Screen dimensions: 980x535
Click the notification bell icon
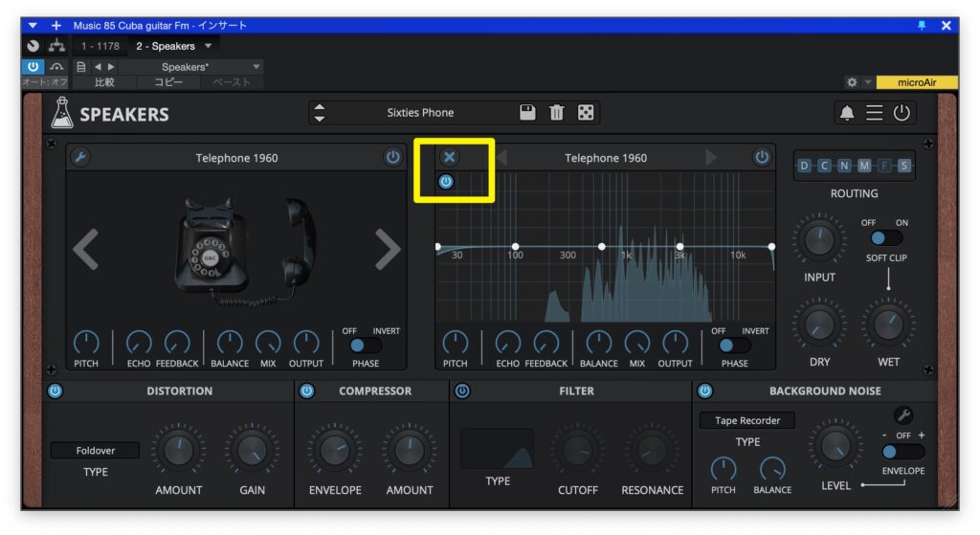[847, 113]
